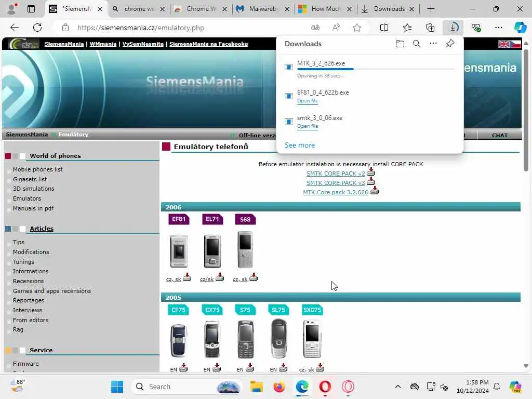Open file for smtk_3_0_06.exe

pyautogui.click(x=308, y=126)
